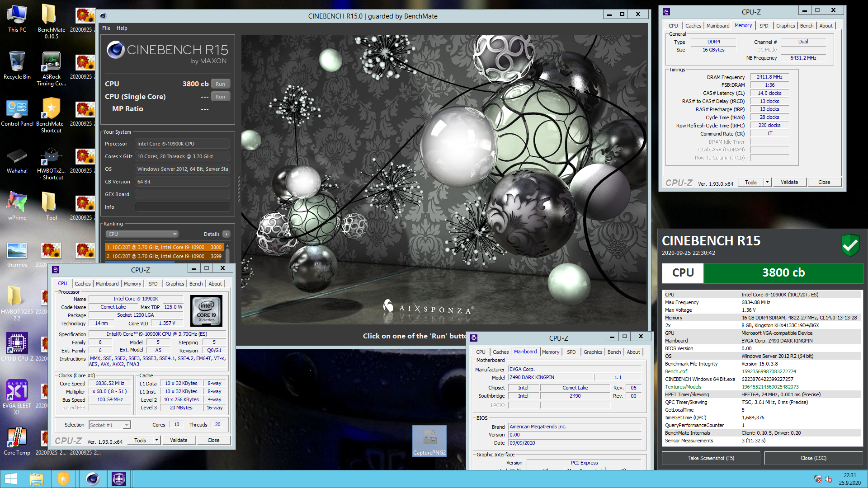Launch ASRock Timing Configurator shortcut
Viewport: 868px width, 488px height.
51,68
